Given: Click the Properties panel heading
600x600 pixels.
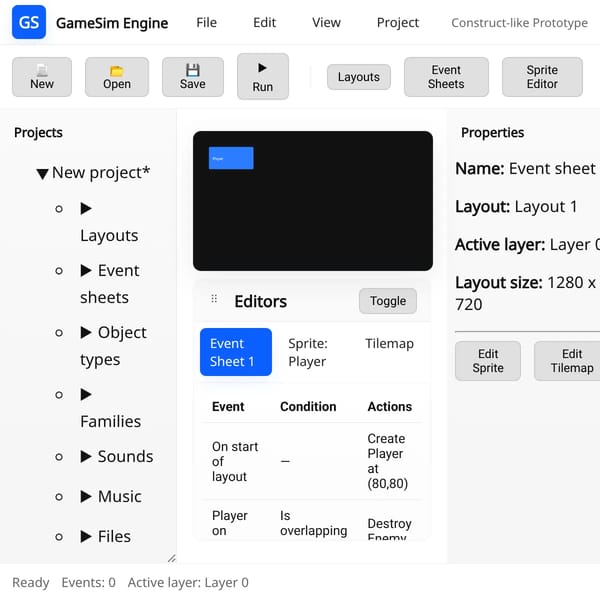Looking at the screenshot, I should tap(492, 132).
